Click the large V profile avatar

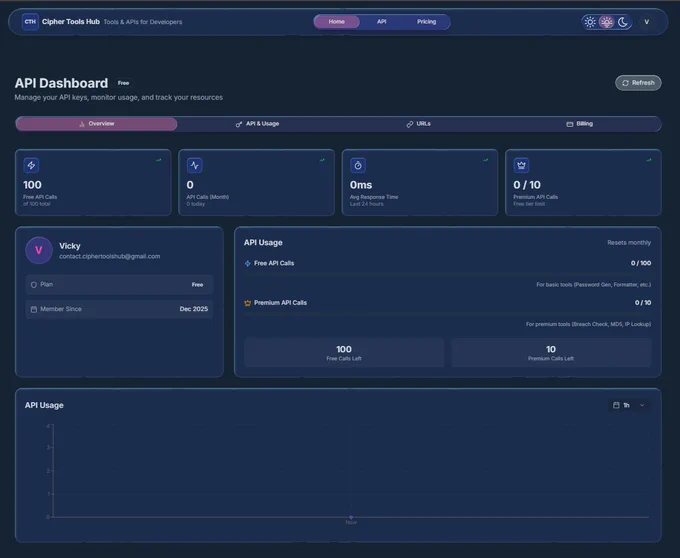tap(39, 250)
